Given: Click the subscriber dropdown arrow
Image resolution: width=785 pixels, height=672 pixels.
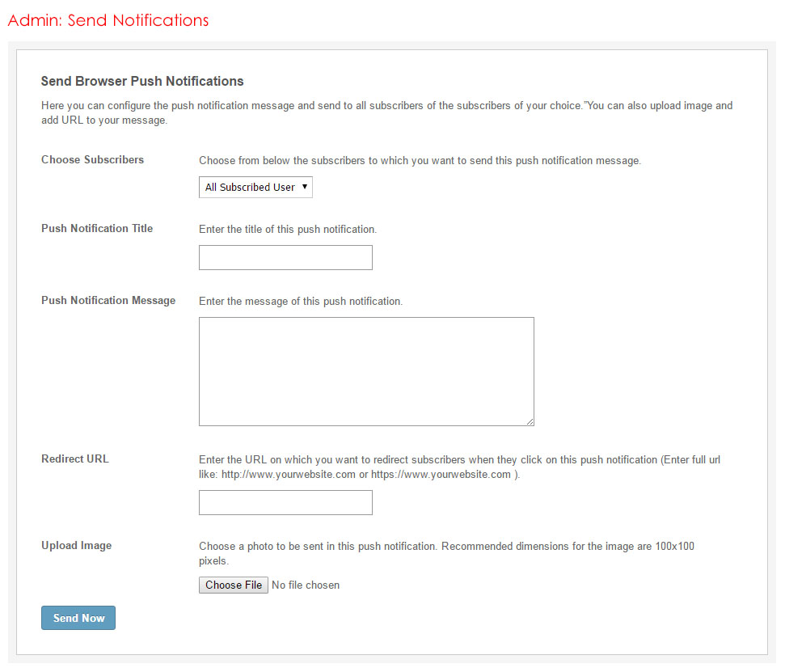Looking at the screenshot, I should coord(305,187).
